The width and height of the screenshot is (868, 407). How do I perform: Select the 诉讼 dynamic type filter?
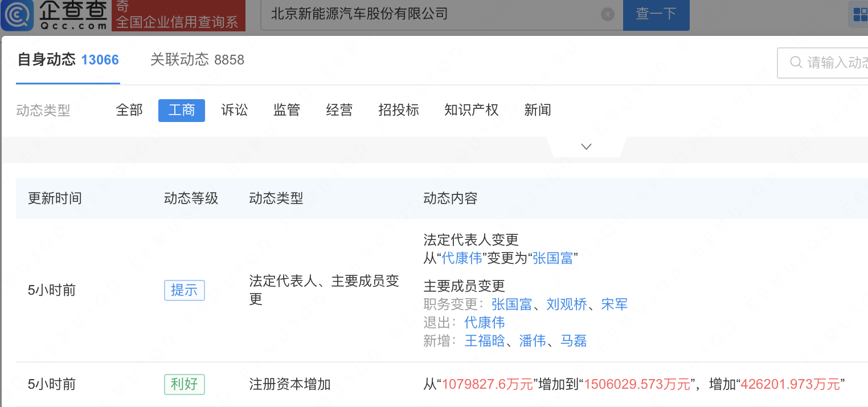[x=235, y=110]
